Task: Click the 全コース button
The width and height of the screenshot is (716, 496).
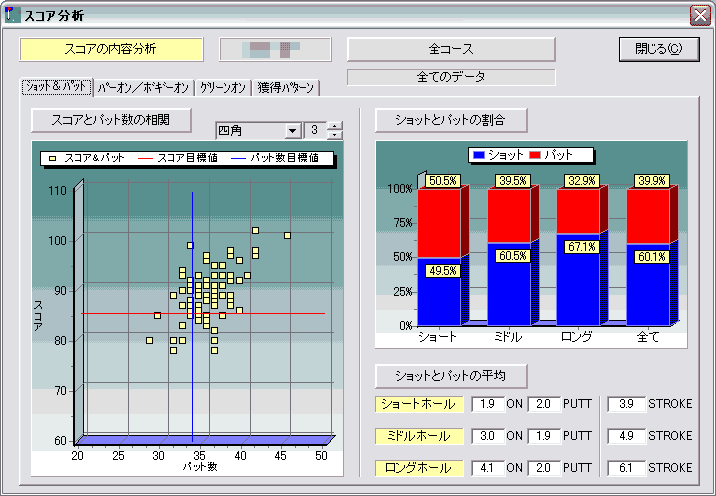Action: (x=450, y=49)
